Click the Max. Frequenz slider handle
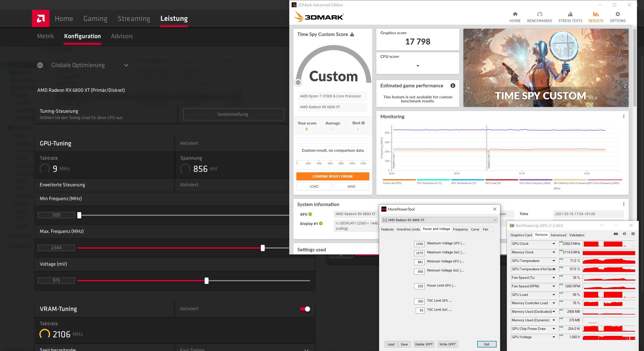Viewport: 644px width, 351px height. pos(263,248)
